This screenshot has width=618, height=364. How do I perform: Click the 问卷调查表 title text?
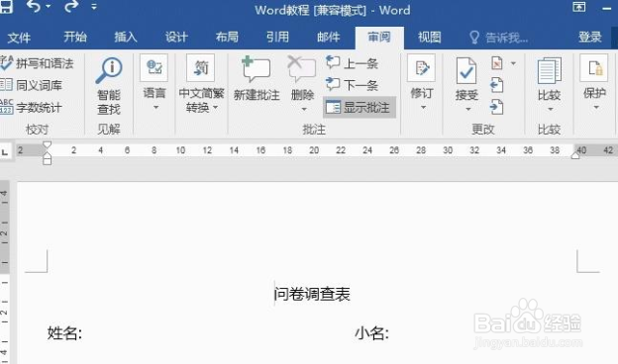[312, 294]
